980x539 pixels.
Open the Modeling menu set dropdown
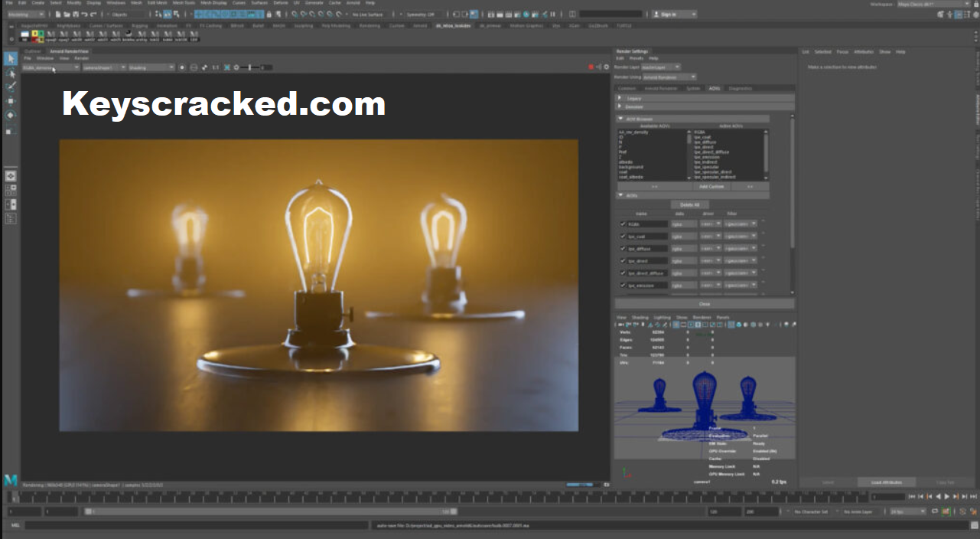coord(25,14)
